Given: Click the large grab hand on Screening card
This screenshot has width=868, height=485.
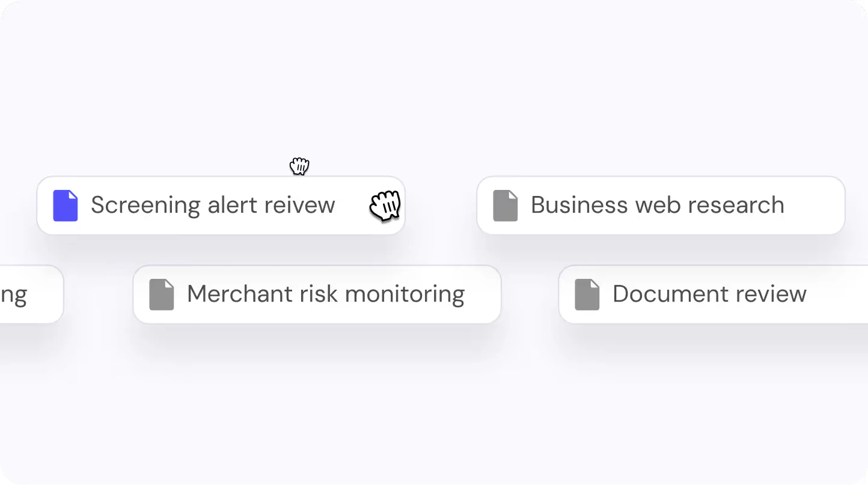Looking at the screenshot, I should [x=385, y=206].
